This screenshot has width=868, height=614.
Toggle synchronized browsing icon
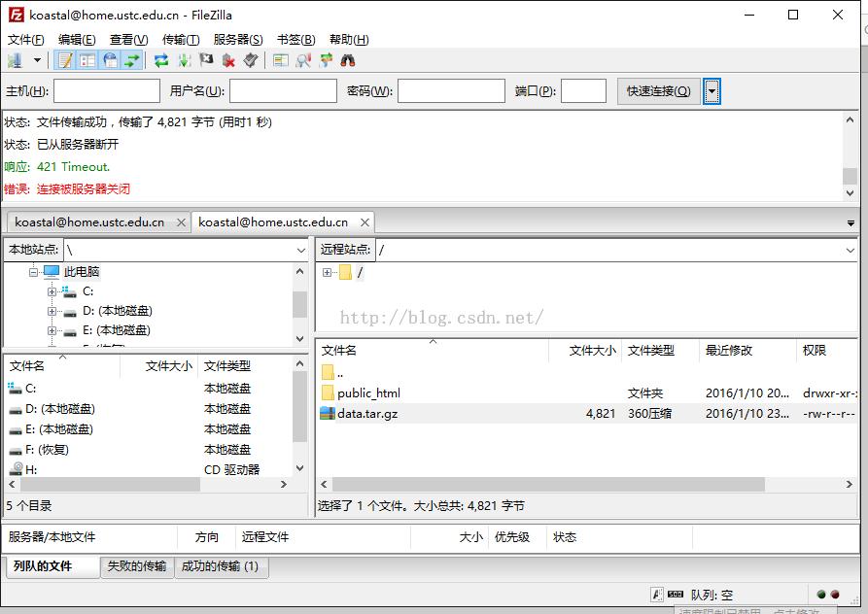tap(326, 60)
